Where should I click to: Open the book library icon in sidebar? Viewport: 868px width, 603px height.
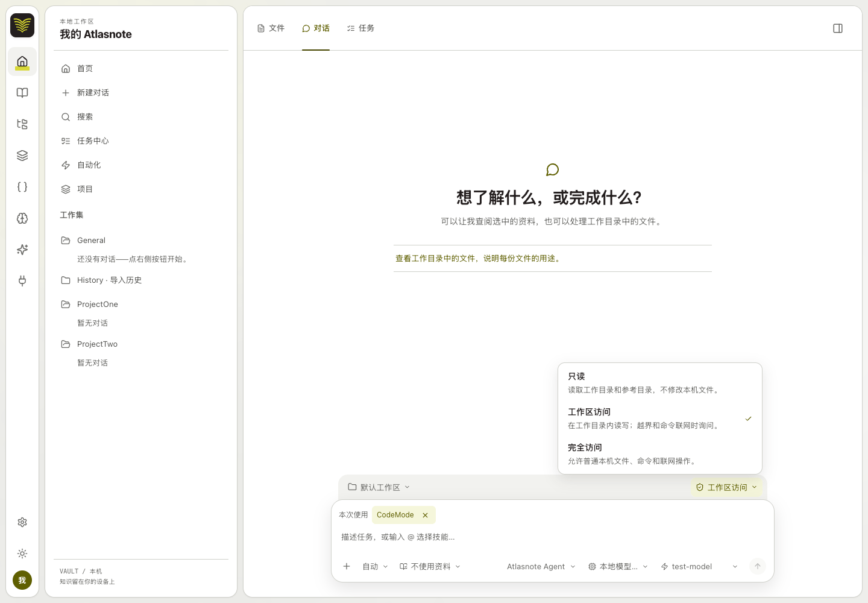(22, 93)
